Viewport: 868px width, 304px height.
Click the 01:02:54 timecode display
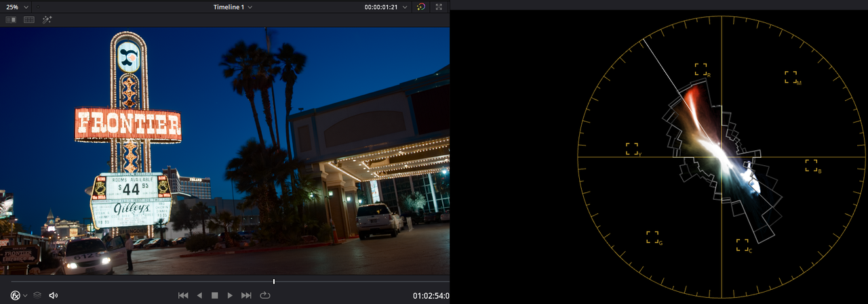(x=431, y=296)
